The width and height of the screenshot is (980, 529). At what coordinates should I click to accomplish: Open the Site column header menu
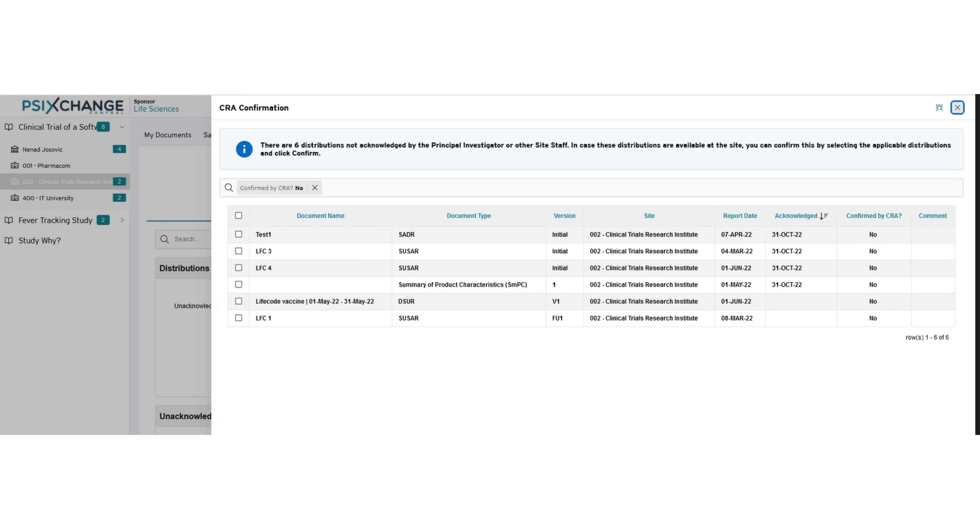click(649, 216)
